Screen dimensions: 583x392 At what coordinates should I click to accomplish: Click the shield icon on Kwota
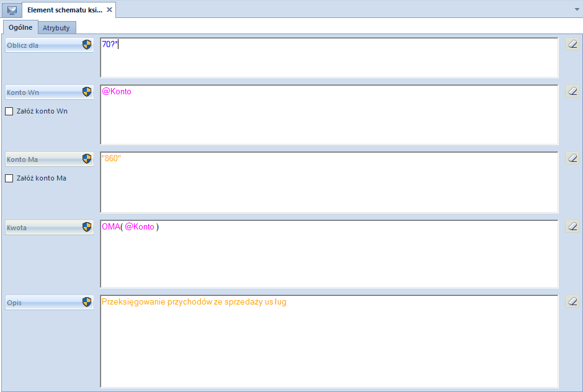[87, 227]
